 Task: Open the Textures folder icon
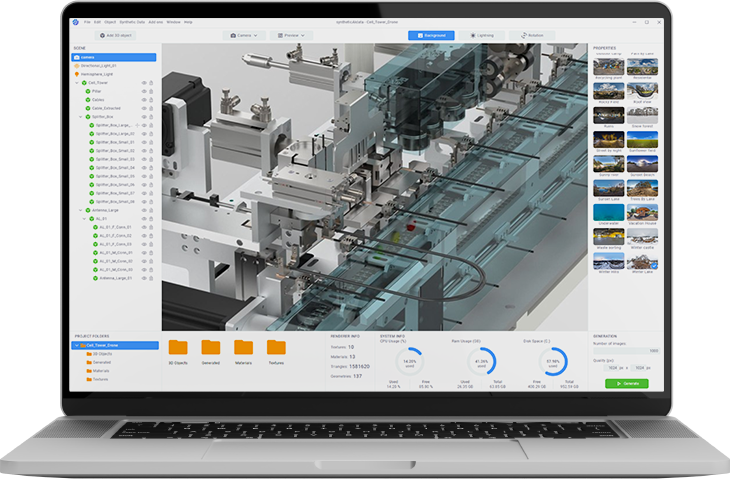coord(276,347)
